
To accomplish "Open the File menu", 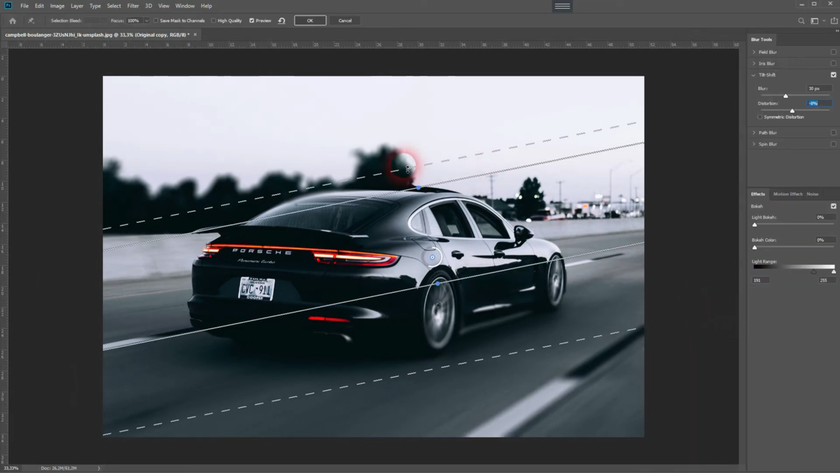I will 24,6.
